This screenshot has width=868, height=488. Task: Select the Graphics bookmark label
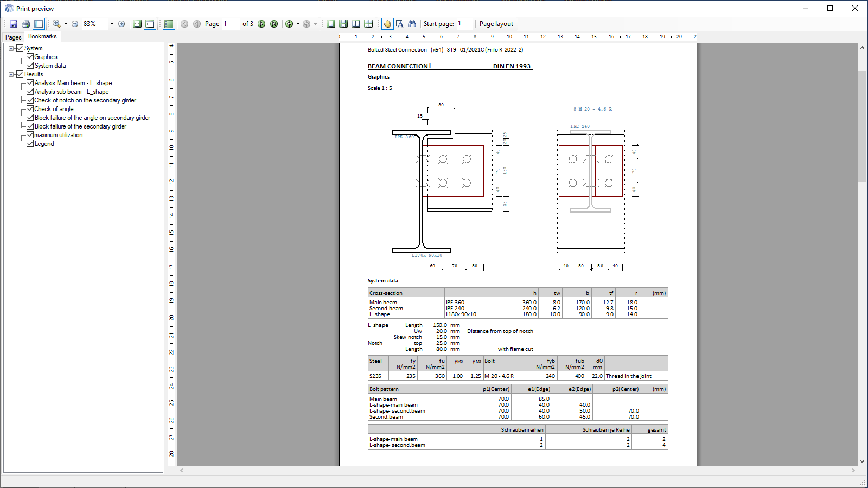coord(46,57)
